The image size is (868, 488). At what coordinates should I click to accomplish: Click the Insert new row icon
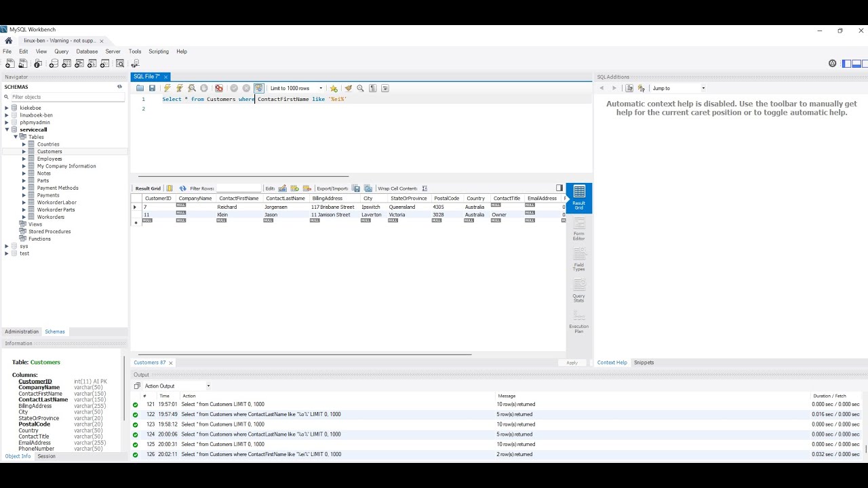click(x=295, y=188)
